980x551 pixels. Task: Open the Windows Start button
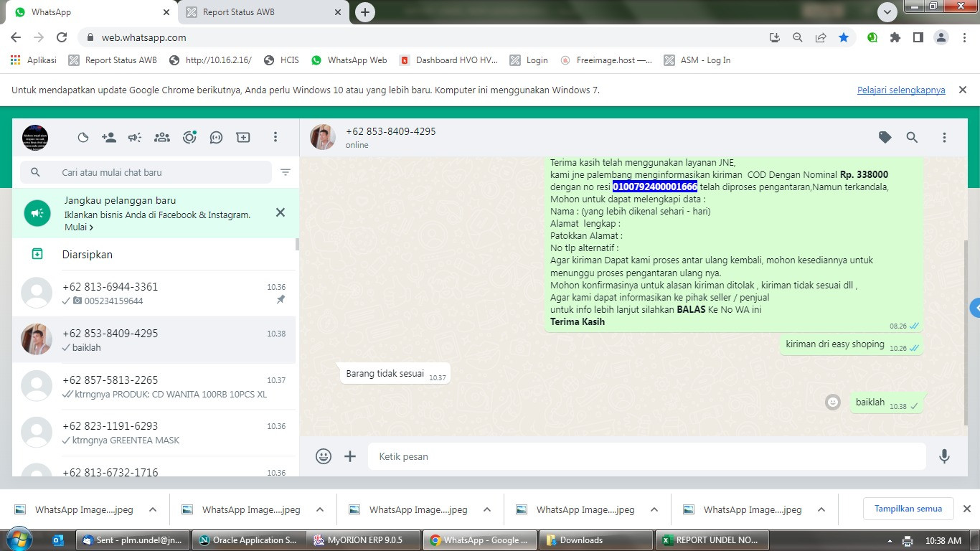(19, 540)
